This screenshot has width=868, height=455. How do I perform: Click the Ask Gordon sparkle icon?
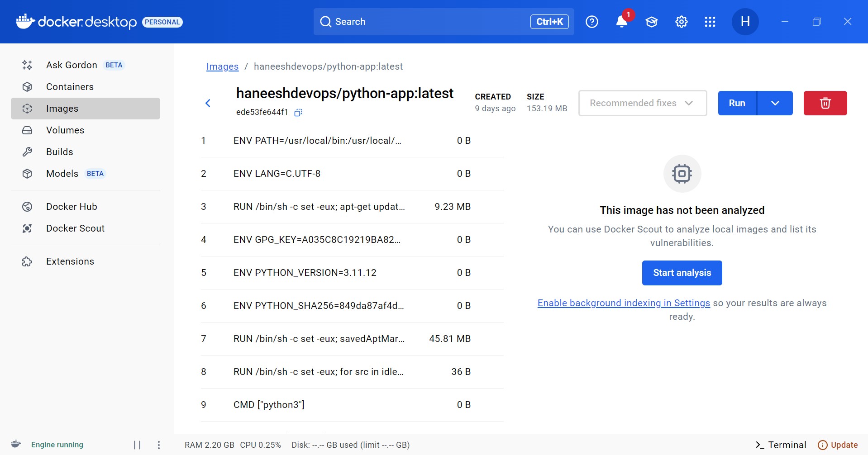click(x=27, y=65)
